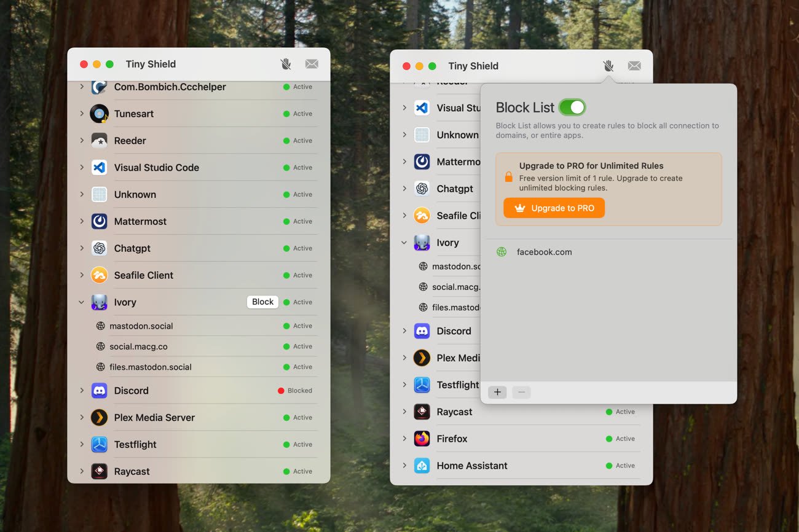The width and height of the screenshot is (799, 532).
Task: Click the Tunesart app icon in left window
Action: [99, 114]
